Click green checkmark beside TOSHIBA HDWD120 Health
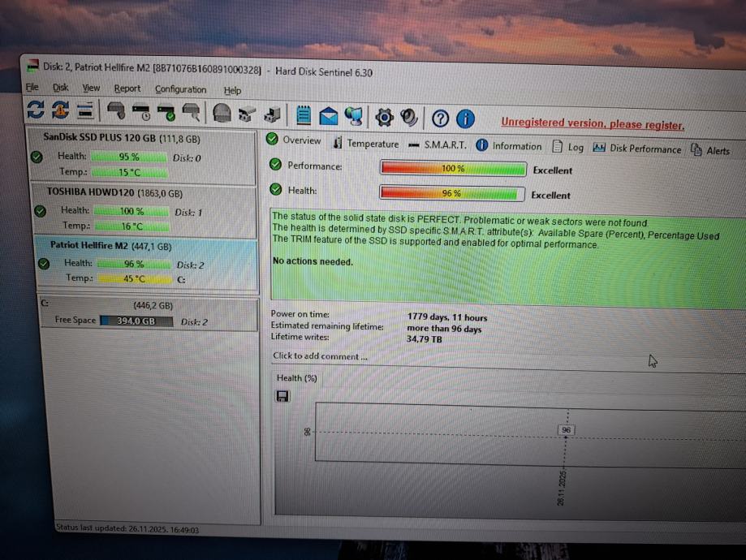This screenshot has width=746, height=560. point(41,211)
